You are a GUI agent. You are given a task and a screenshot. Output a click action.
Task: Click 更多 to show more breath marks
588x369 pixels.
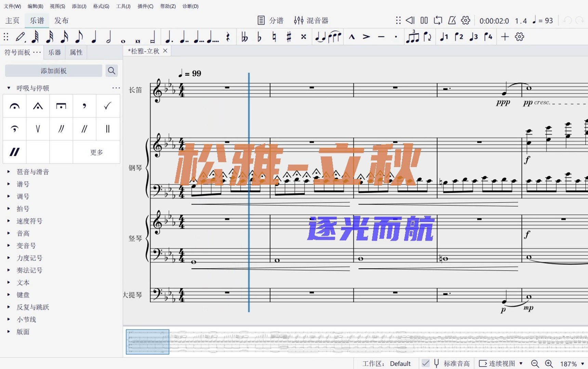[x=96, y=152]
